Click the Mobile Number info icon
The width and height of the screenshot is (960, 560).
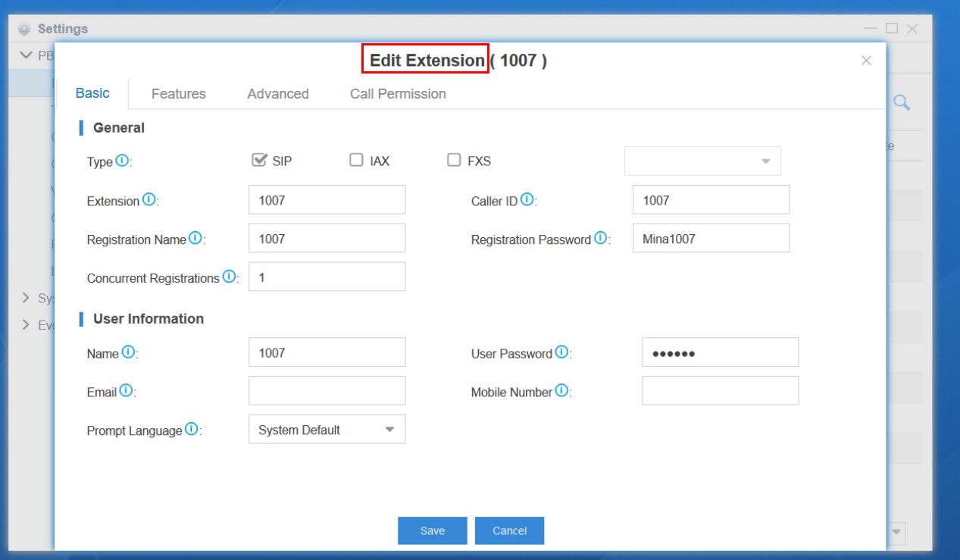coord(561,391)
